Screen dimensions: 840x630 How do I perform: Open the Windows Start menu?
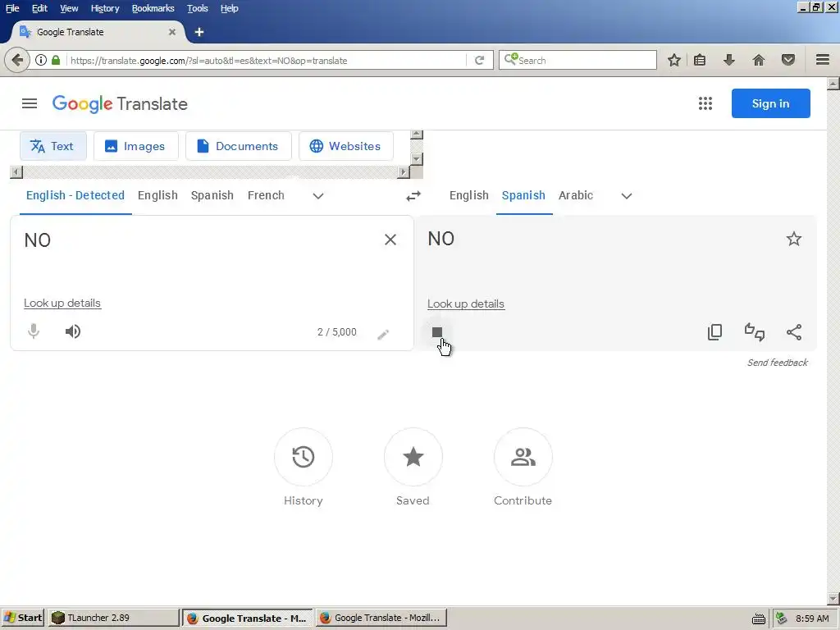(23, 618)
